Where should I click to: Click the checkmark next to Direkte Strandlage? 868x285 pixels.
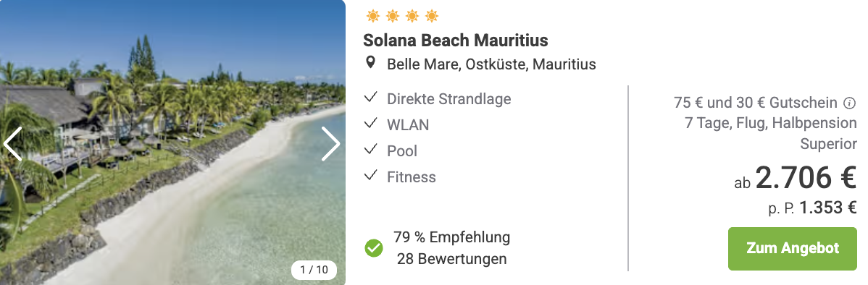point(370,98)
